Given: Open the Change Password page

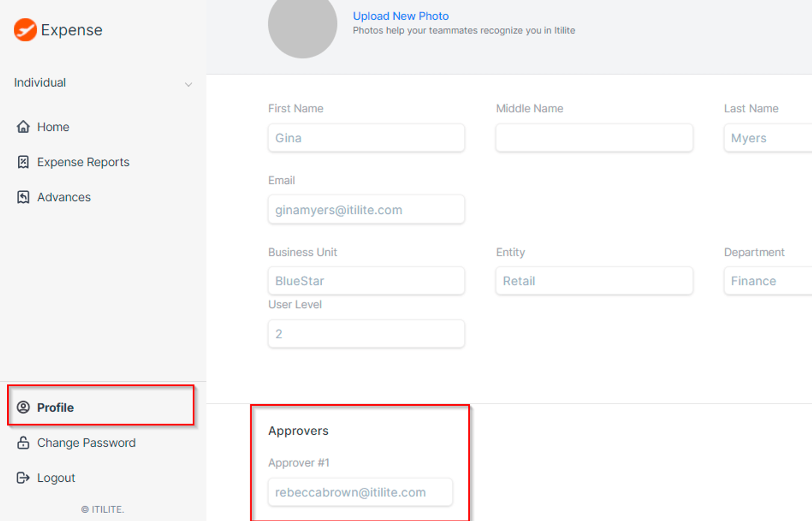Looking at the screenshot, I should point(86,442).
